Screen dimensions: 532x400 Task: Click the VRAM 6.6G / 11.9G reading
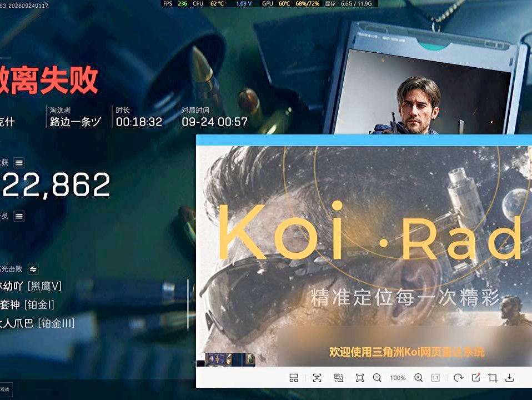coord(349,3)
